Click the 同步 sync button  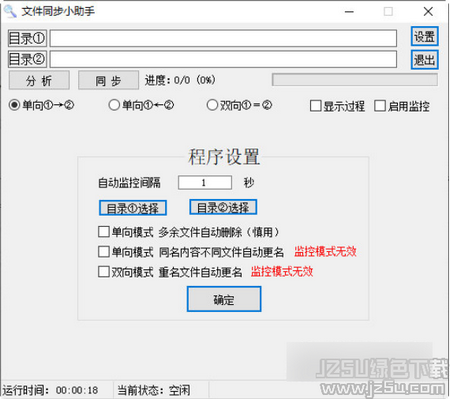tap(108, 80)
